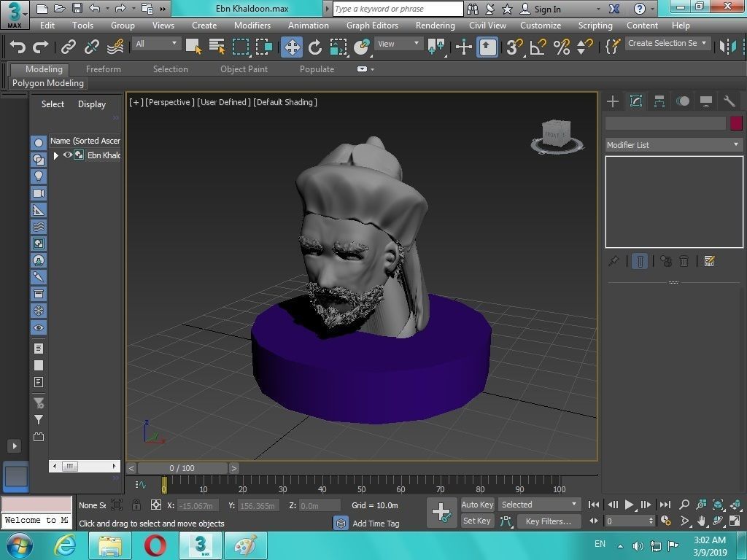Viewport: 747px width, 560px height.
Task: Open the Graph Editors menu
Action: (372, 26)
